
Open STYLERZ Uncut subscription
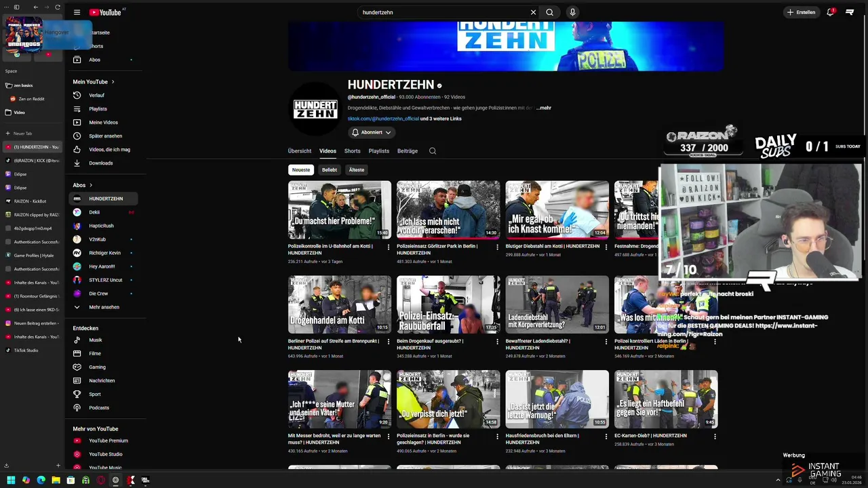point(104,280)
